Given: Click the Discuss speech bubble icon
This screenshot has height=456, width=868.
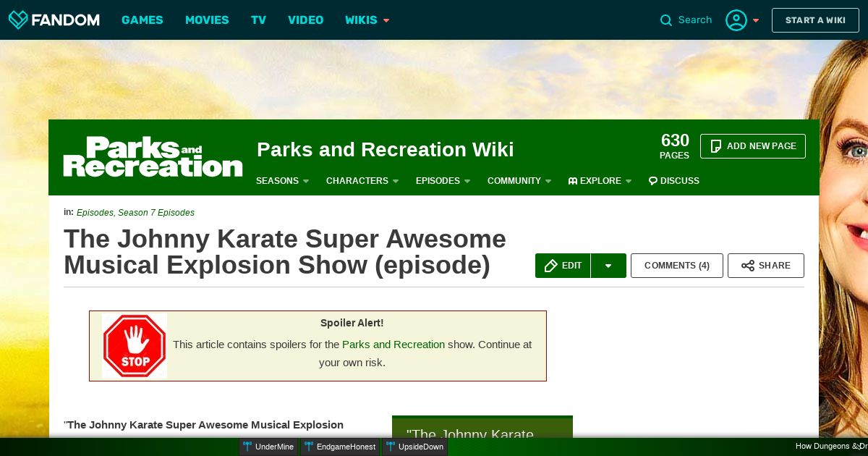Looking at the screenshot, I should click(653, 181).
